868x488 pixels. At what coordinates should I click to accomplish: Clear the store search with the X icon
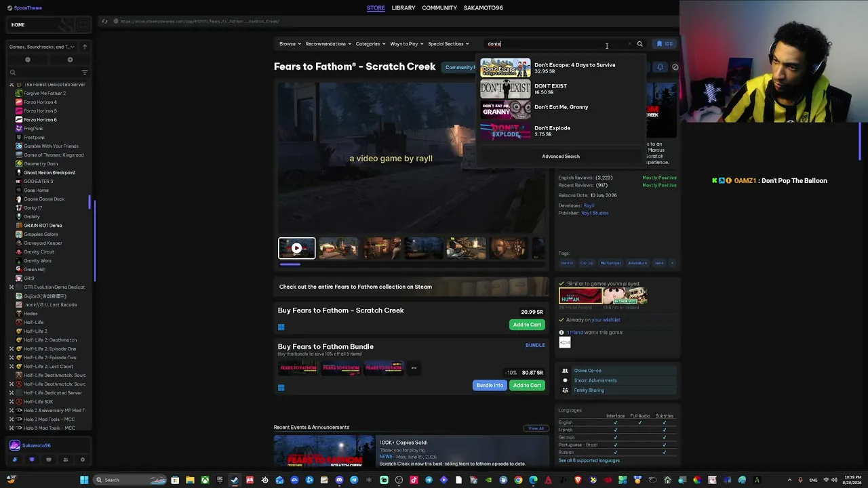[x=630, y=44]
